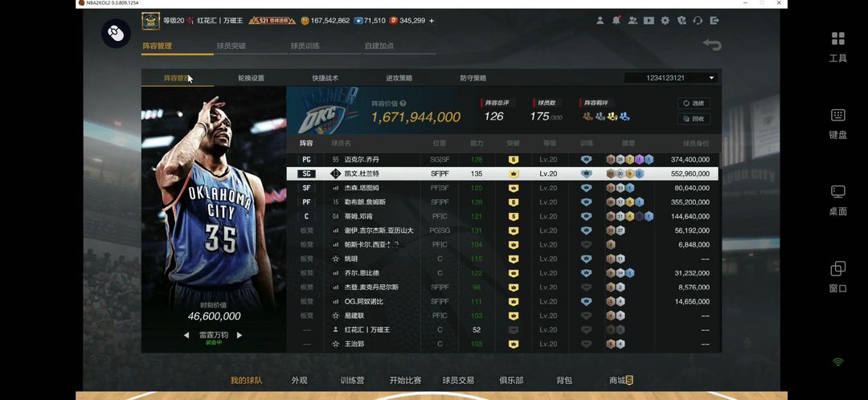
Task: Select the 凯文.杜兰特 player row
Action: tap(502, 173)
